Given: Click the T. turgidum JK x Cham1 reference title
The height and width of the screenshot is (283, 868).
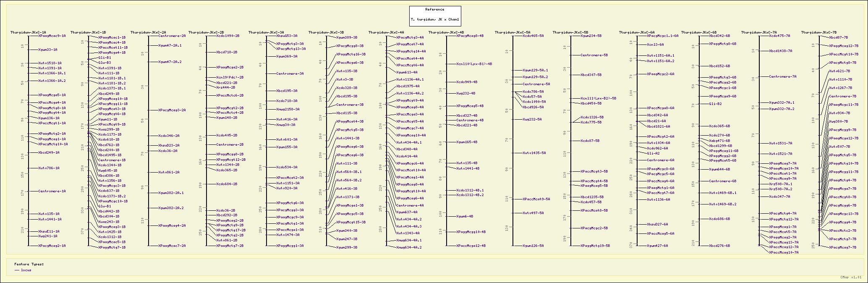Looking at the screenshot, I should click(435, 19).
